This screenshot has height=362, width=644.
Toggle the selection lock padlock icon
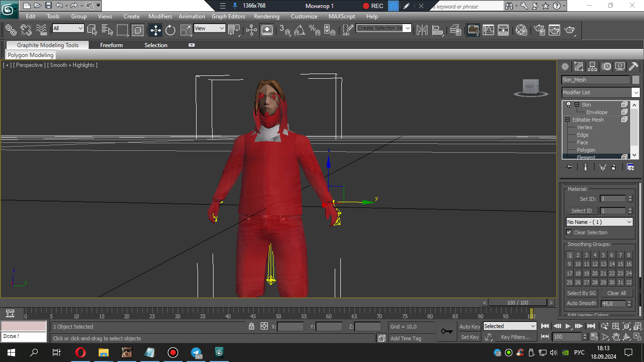tap(252, 326)
